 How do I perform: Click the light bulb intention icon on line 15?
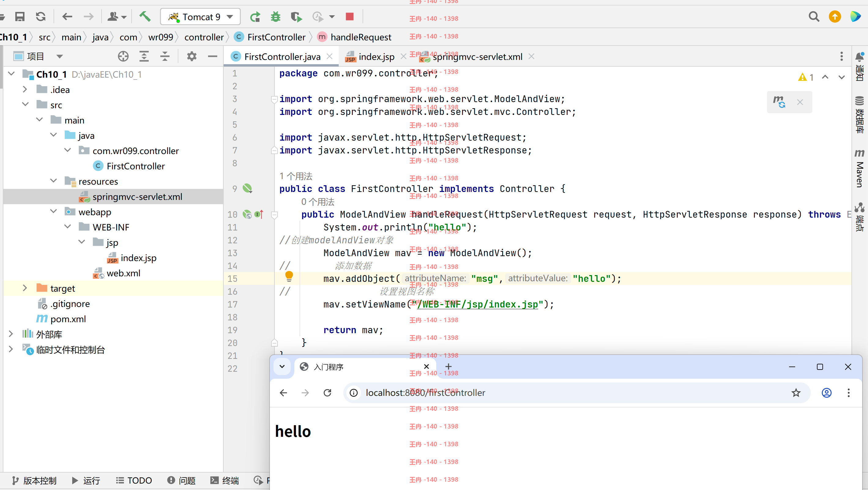(x=289, y=276)
